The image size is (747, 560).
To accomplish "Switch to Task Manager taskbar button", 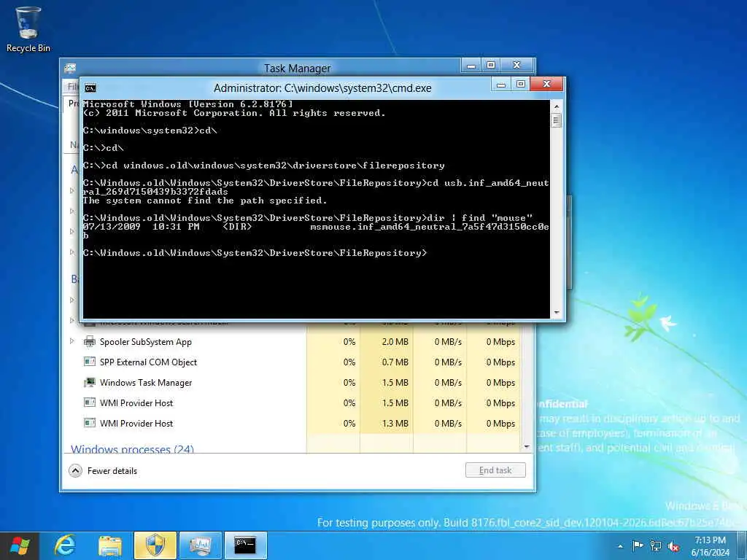I will coord(200,545).
